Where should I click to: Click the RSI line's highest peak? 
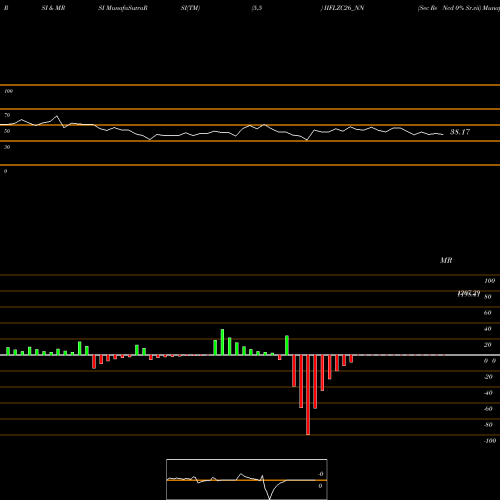pyautogui.click(x=57, y=116)
